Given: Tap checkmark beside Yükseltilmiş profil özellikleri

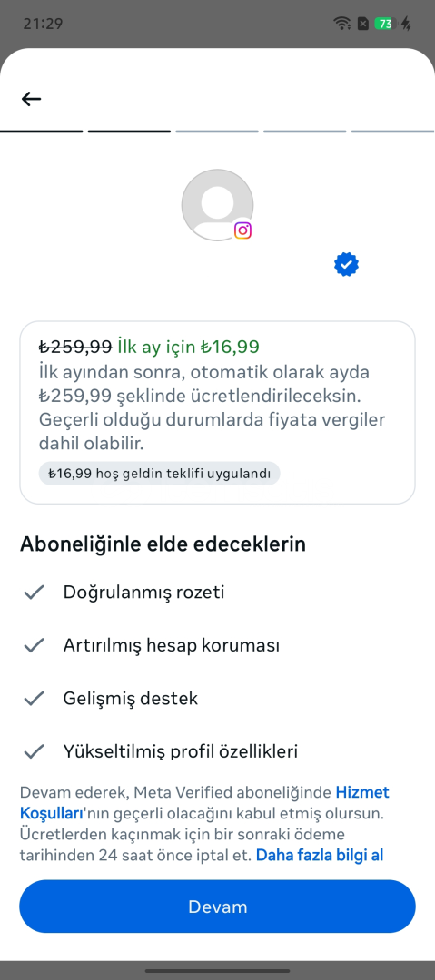Looking at the screenshot, I should (34, 750).
